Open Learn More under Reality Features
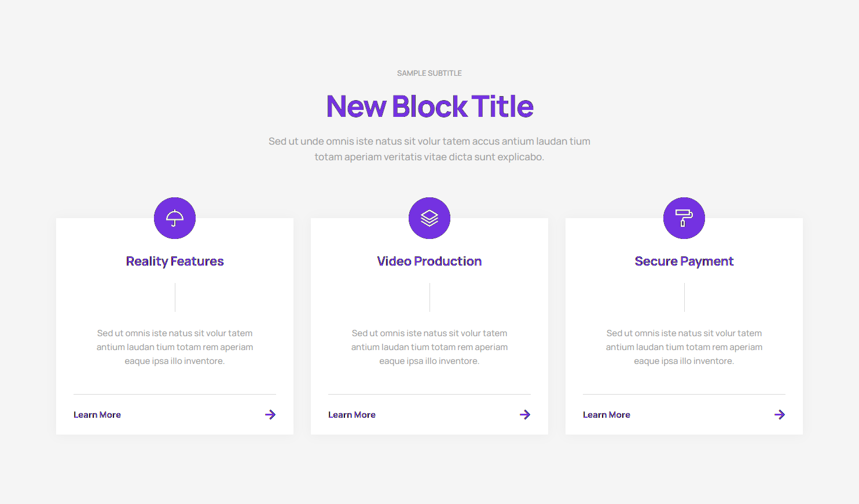This screenshot has height=504, width=859. 97,415
